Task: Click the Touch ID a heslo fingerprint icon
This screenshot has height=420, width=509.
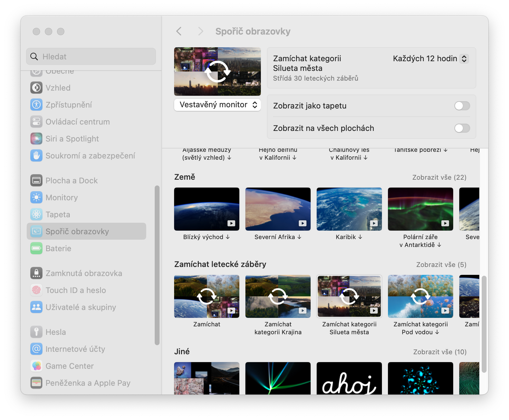Action: coord(36,290)
